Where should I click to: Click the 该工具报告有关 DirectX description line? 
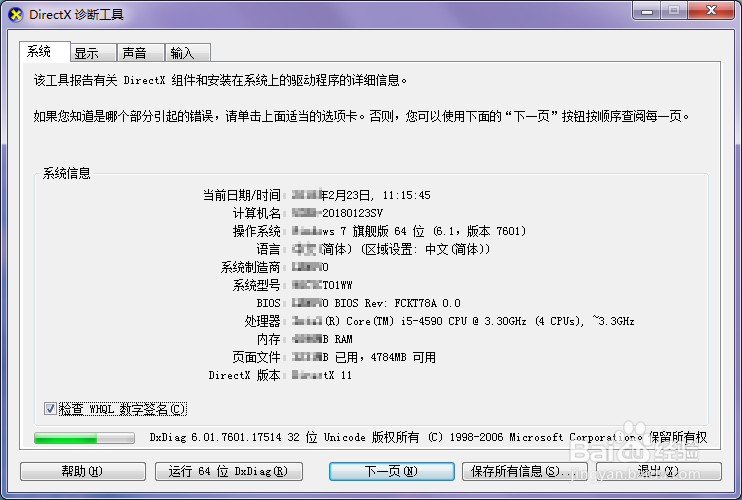(220, 80)
